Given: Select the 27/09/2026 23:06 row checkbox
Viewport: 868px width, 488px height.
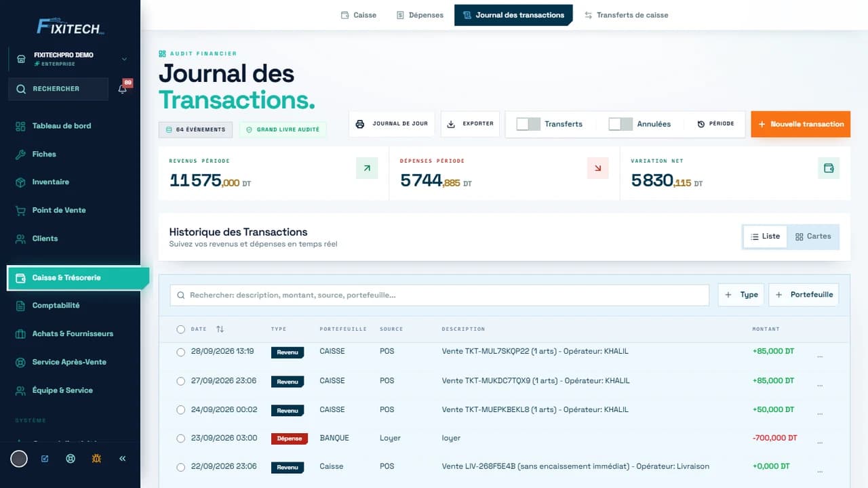Looking at the screenshot, I should tap(180, 382).
